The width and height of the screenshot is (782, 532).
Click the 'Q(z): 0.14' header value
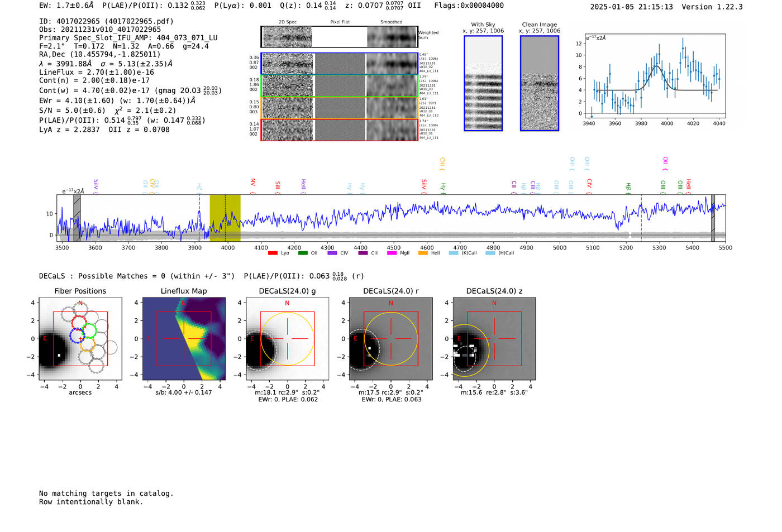click(308, 6)
